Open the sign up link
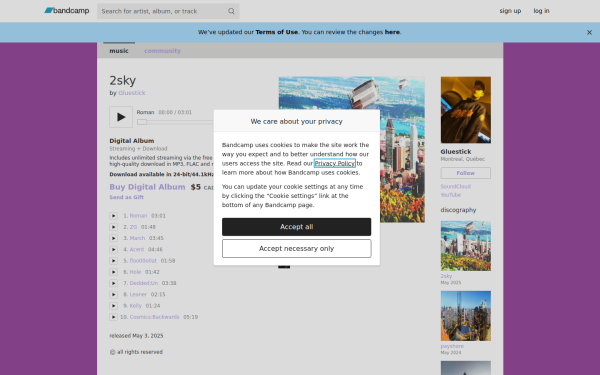Viewport: 600px width, 375px height. [510, 11]
